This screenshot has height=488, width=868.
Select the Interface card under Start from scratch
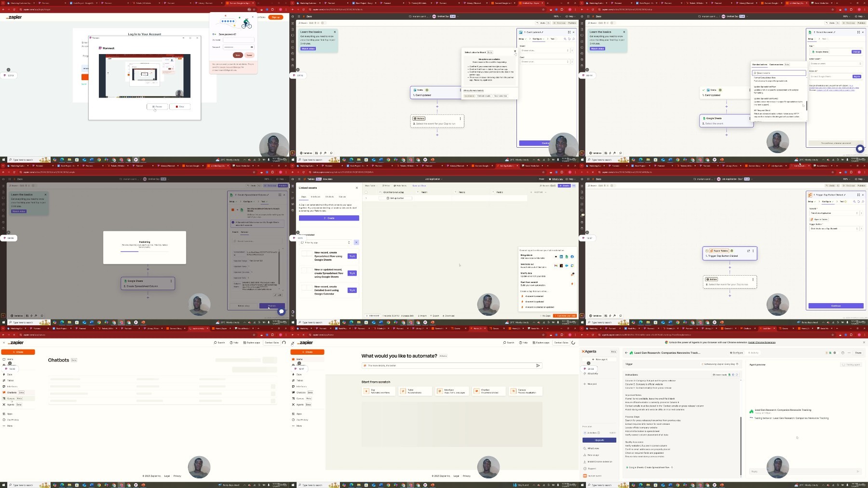[x=452, y=391]
